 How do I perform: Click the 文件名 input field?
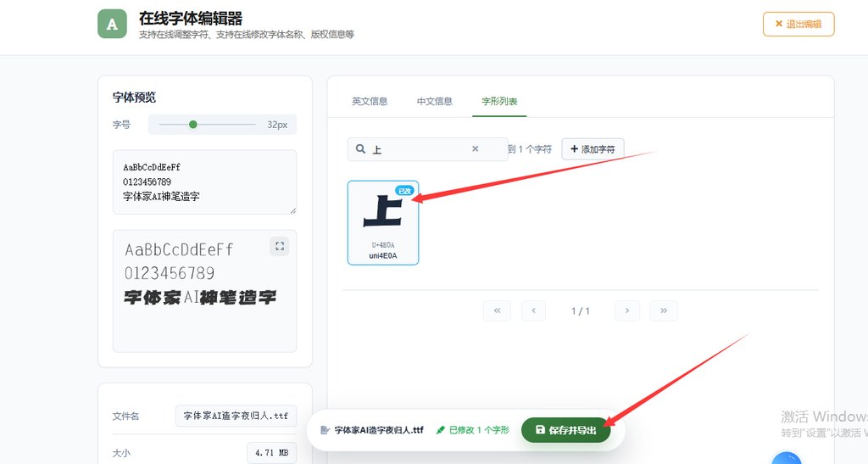pos(236,416)
